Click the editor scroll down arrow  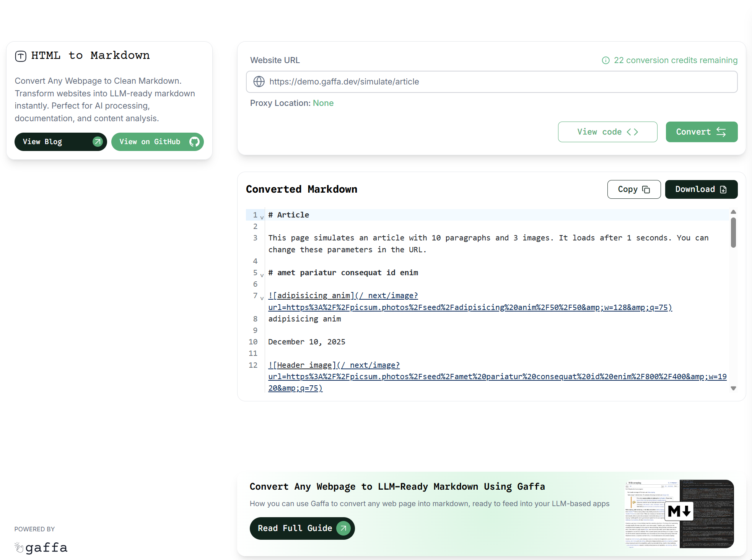pyautogui.click(x=733, y=388)
